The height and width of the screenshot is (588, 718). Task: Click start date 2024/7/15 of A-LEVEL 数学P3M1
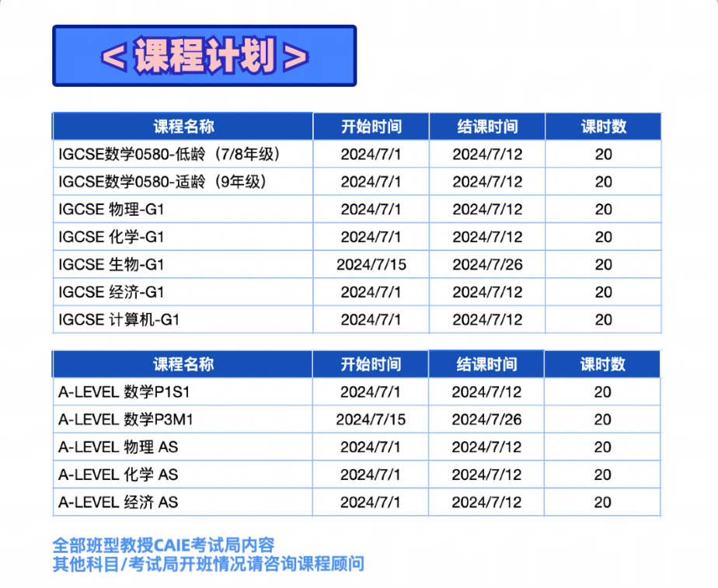[371, 419]
